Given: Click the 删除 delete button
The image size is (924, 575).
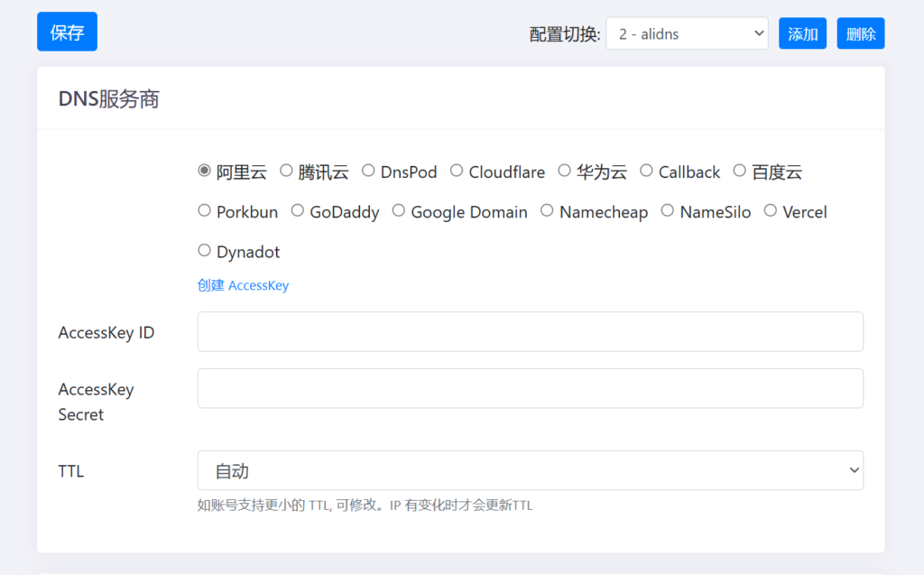Looking at the screenshot, I should click(861, 33).
